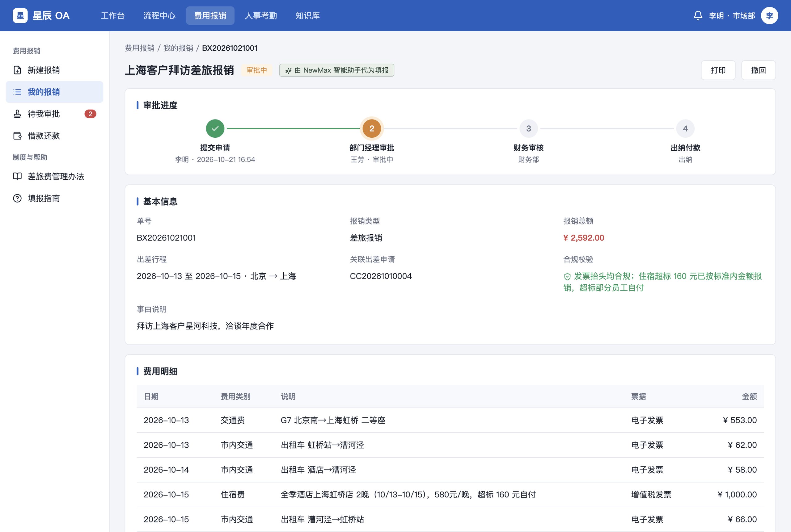Click the 差旅报销 type value
Viewport: 791px width, 532px height.
tap(366, 238)
